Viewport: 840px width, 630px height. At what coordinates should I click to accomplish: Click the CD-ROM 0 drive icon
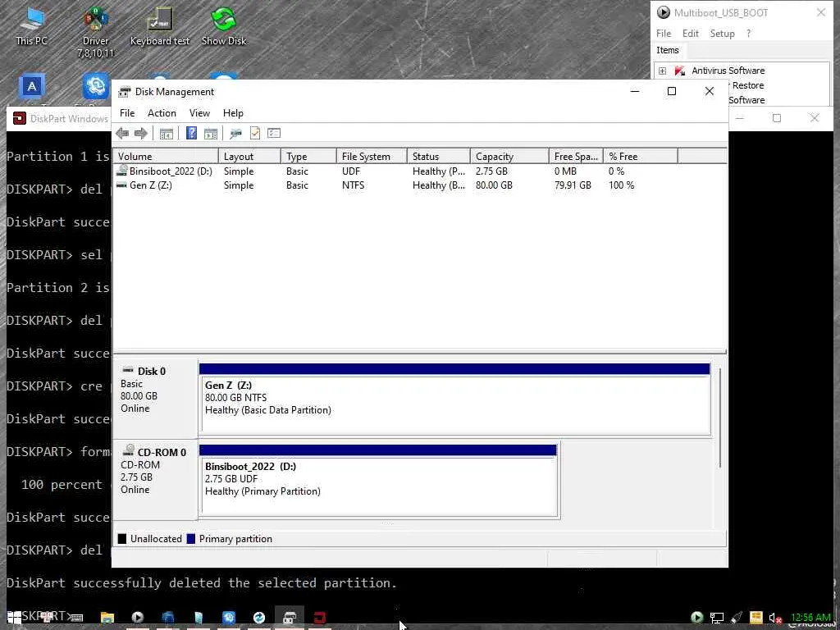click(x=129, y=450)
